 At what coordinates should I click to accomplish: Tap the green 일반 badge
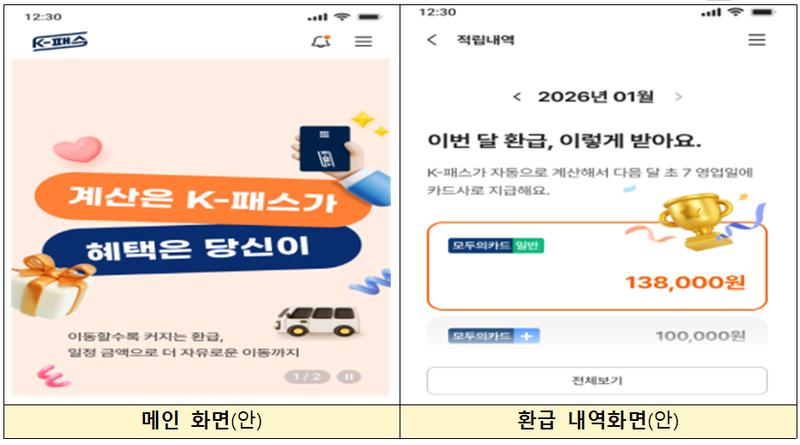pyautogui.click(x=527, y=245)
